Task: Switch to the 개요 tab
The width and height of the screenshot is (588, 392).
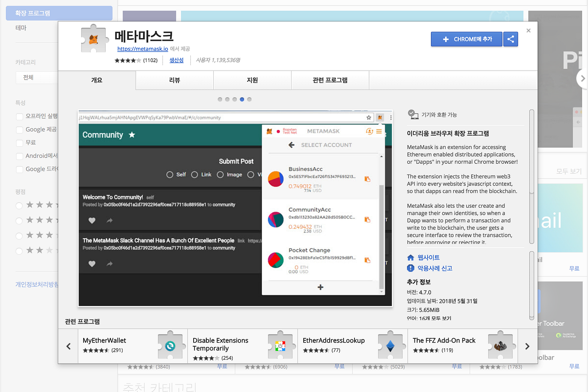Action: click(x=97, y=80)
